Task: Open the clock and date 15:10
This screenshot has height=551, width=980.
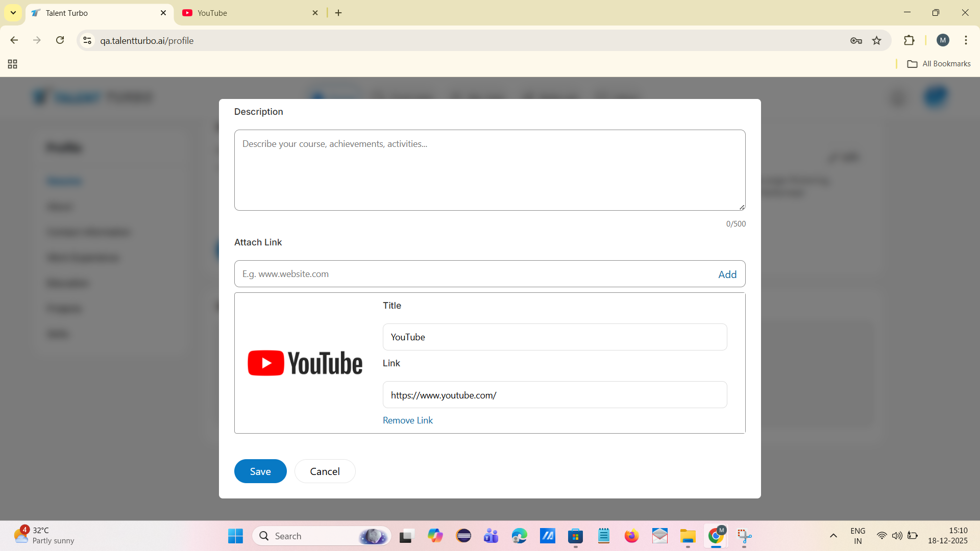Action: click(948, 536)
